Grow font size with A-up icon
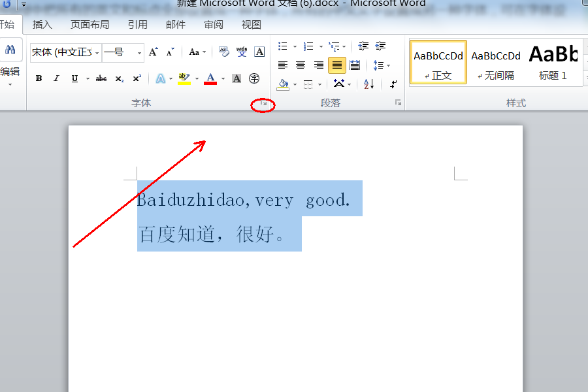Viewport: 588px width, 392px height. [x=154, y=52]
